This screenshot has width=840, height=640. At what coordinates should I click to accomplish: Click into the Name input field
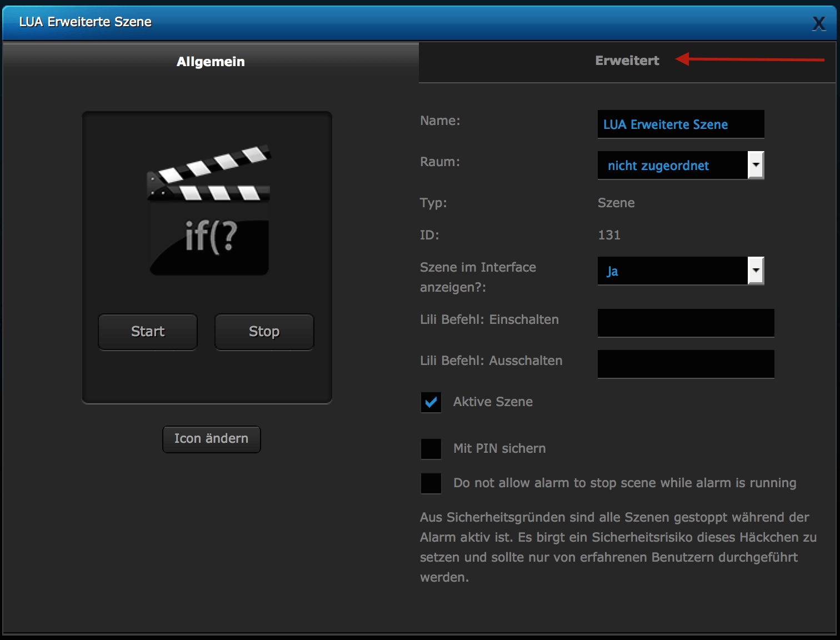pos(681,124)
